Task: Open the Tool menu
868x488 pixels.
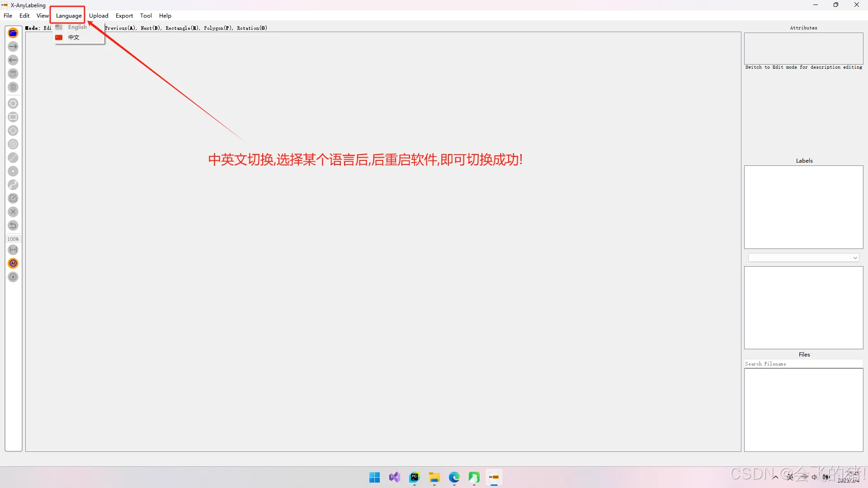Action: click(x=146, y=16)
